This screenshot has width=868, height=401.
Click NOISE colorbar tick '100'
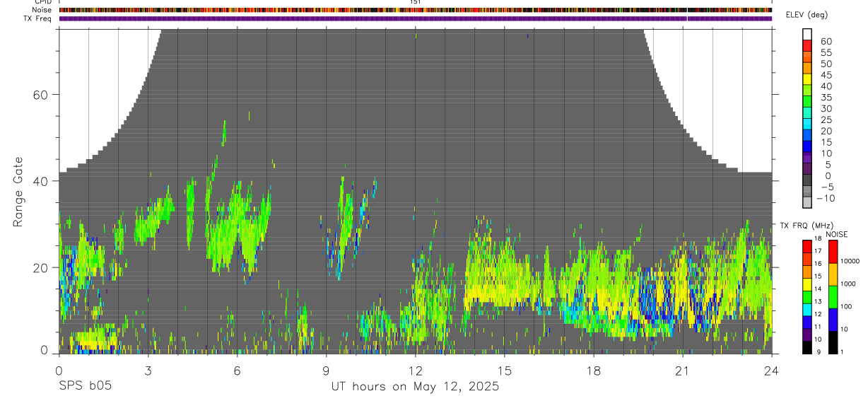click(x=845, y=306)
